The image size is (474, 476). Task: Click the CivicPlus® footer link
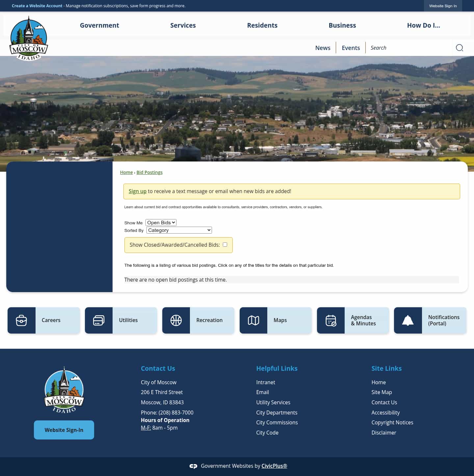click(x=274, y=466)
